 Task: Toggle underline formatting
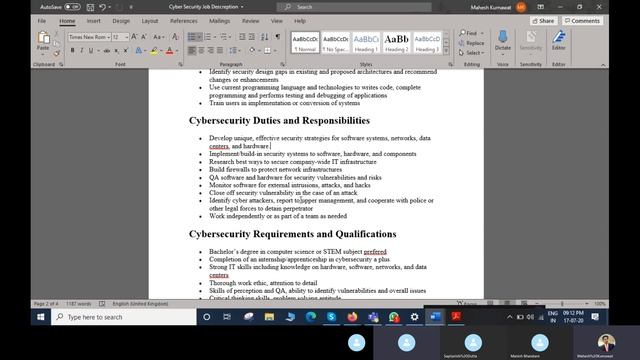91,51
